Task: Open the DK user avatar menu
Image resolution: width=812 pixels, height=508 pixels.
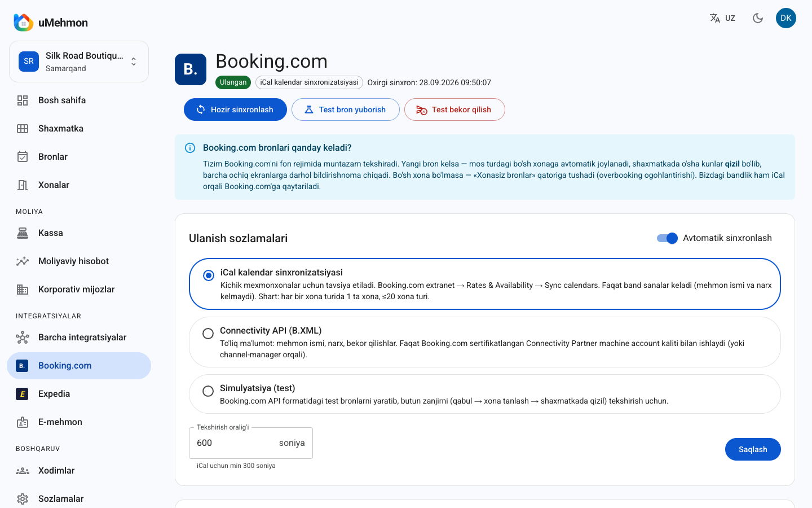Action: tap(786, 18)
